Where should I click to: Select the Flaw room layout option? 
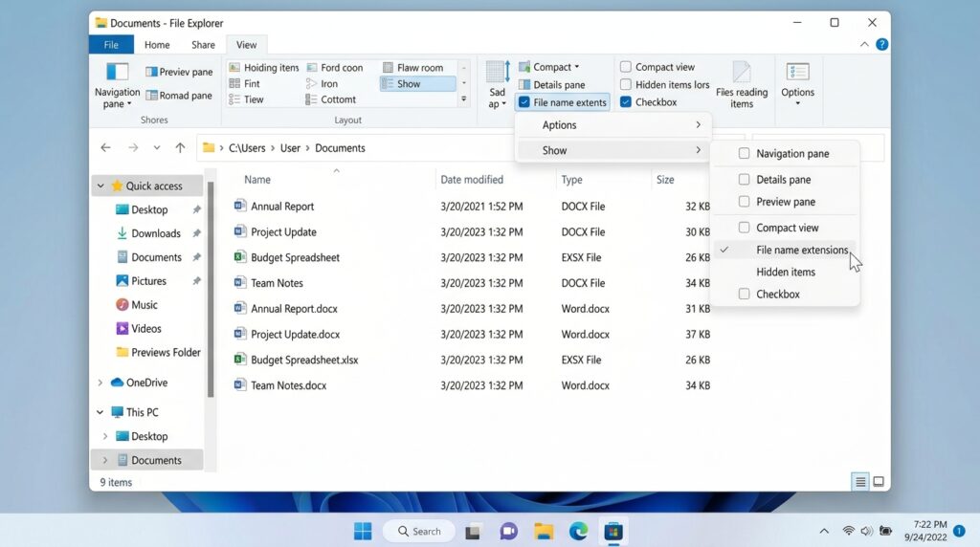[412, 68]
